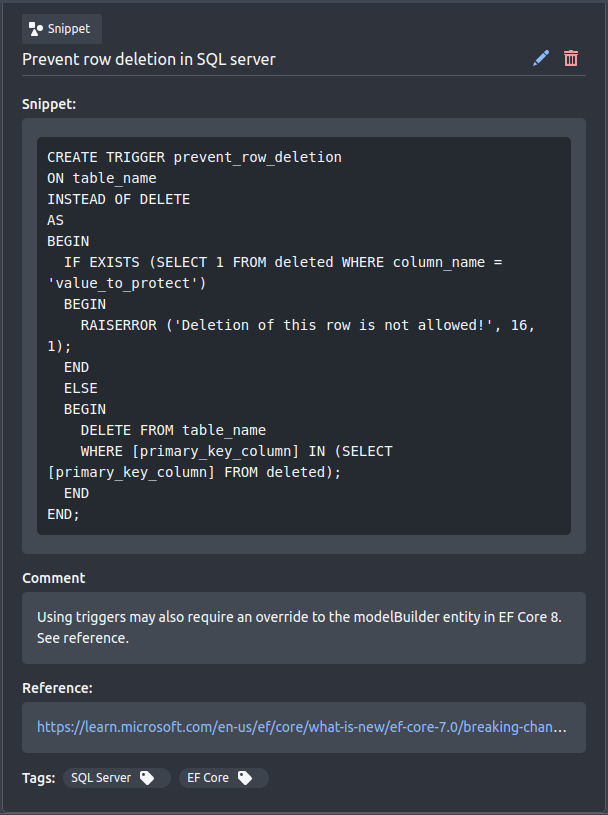Click the 'Snippet:' section label

point(49,104)
